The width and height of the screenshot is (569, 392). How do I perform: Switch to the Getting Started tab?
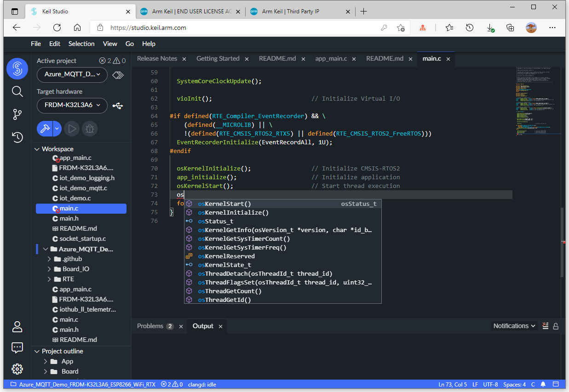(218, 58)
